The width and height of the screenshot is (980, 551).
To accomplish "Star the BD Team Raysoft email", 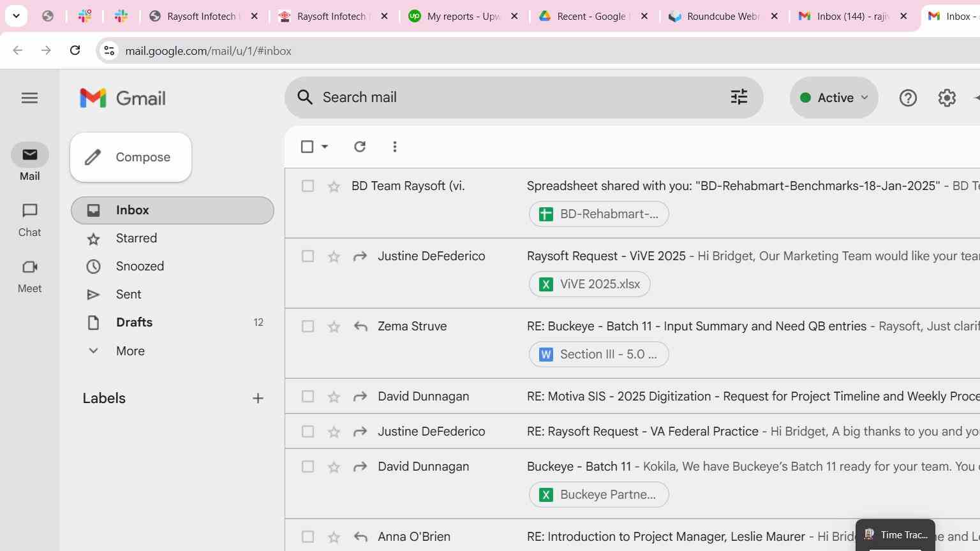I will (x=334, y=186).
